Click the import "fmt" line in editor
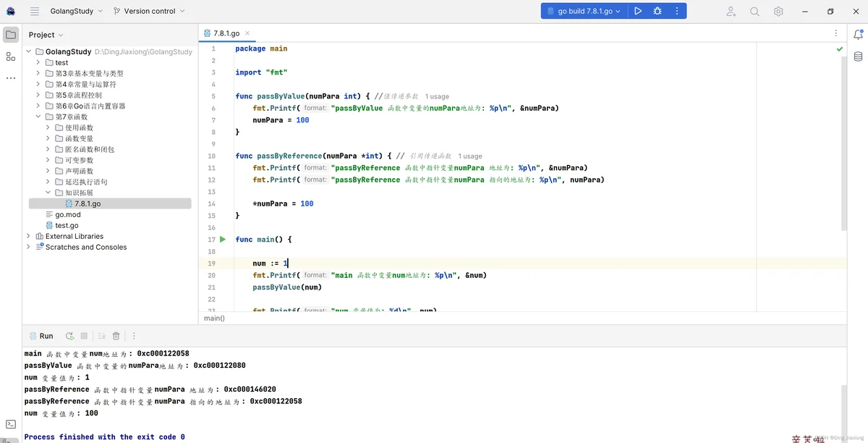 (261, 72)
